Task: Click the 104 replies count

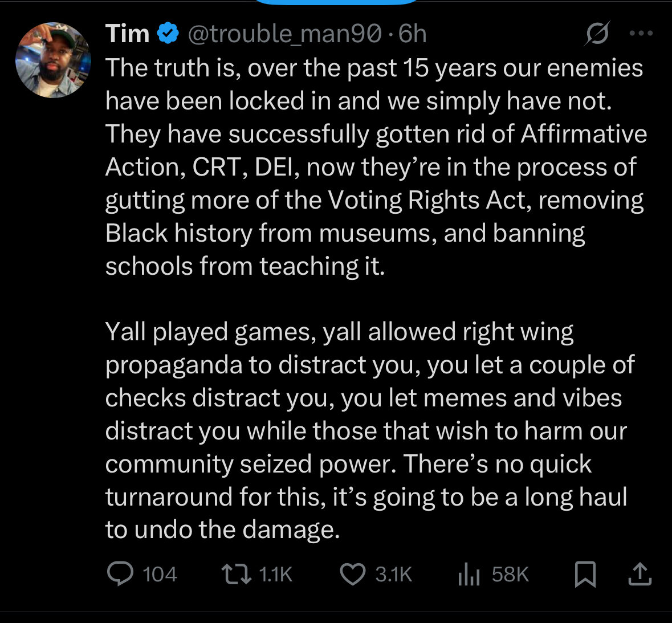Action: pyautogui.click(x=160, y=574)
